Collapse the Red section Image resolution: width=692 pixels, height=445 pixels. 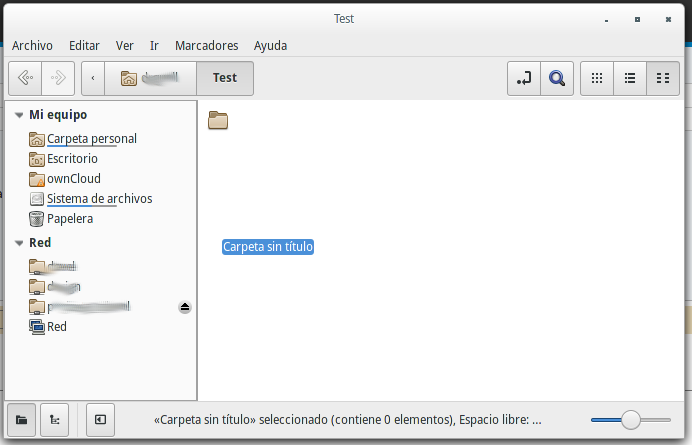[x=19, y=243]
